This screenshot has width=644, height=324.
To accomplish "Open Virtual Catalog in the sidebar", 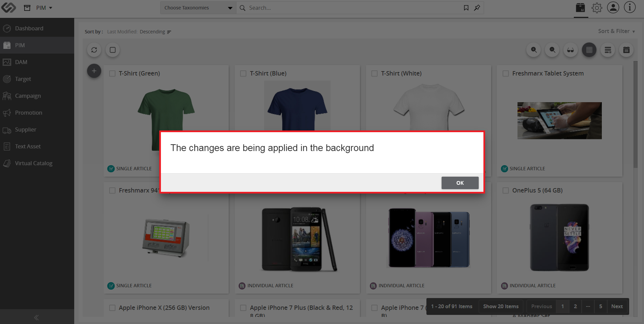I will (37, 163).
